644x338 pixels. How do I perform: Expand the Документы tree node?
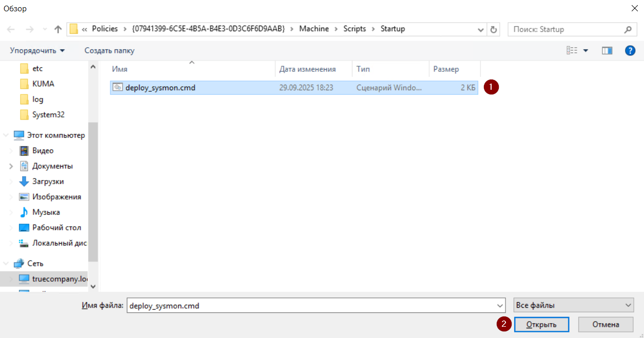(11, 166)
